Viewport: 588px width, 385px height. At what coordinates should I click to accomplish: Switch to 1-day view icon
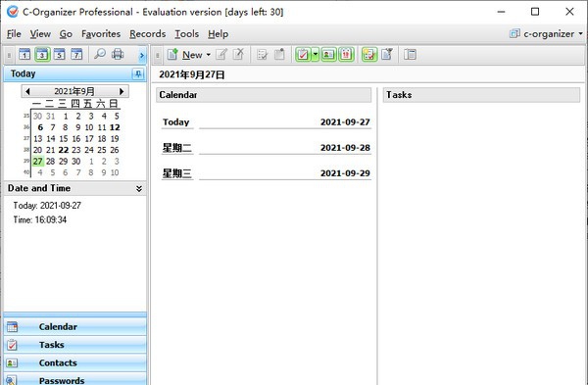[x=24, y=55]
